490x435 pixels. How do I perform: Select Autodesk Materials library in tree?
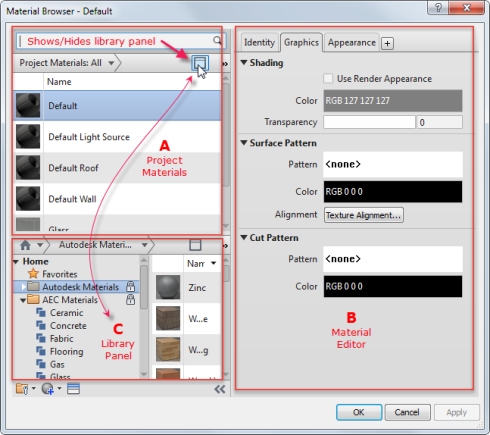(x=80, y=287)
